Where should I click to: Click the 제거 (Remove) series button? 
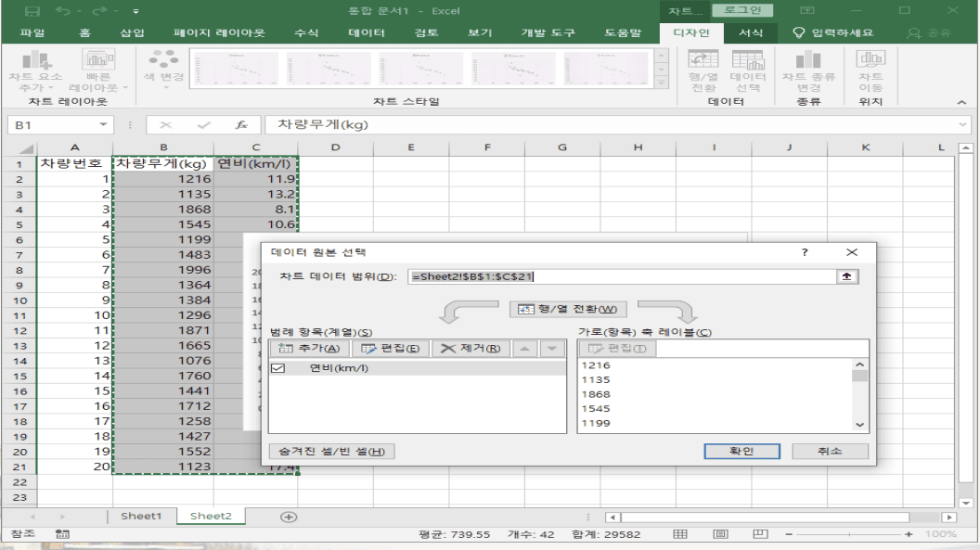[470, 349]
